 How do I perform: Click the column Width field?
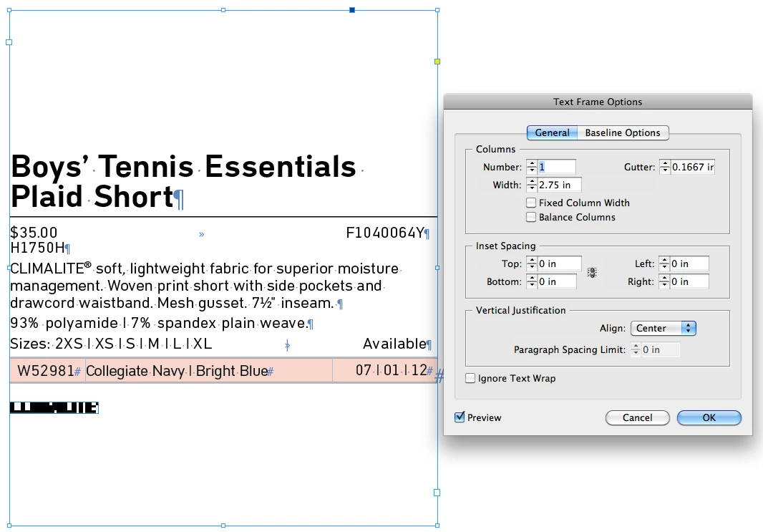559,185
